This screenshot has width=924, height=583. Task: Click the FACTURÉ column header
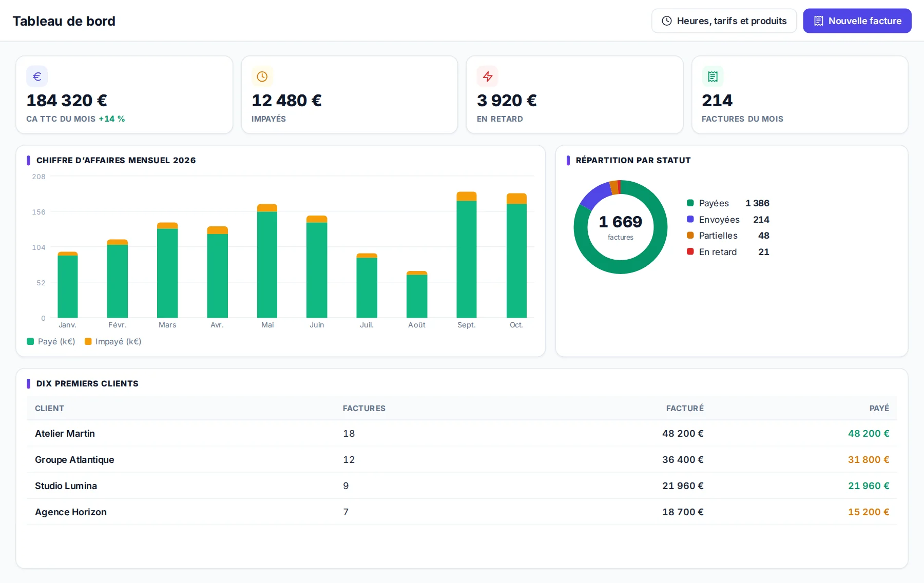pyautogui.click(x=685, y=409)
